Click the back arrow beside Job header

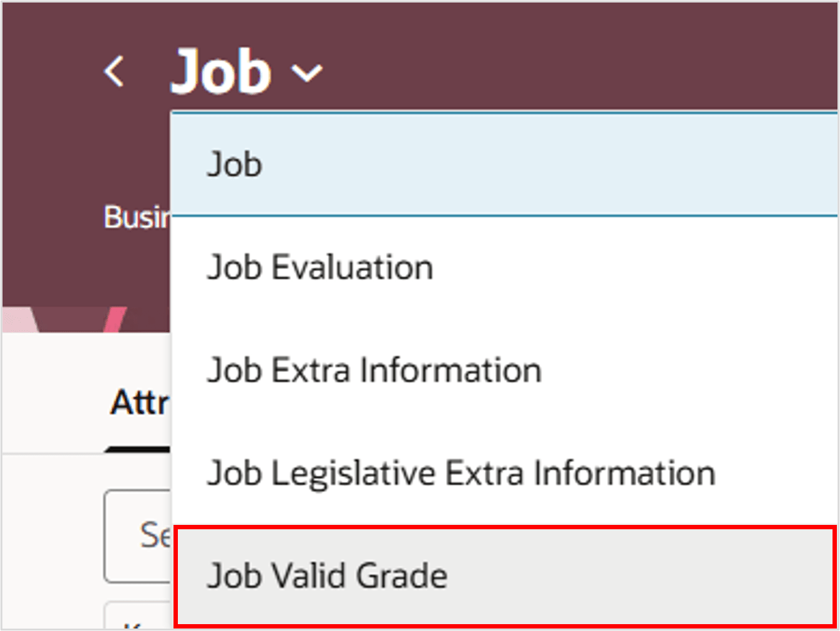tap(114, 70)
